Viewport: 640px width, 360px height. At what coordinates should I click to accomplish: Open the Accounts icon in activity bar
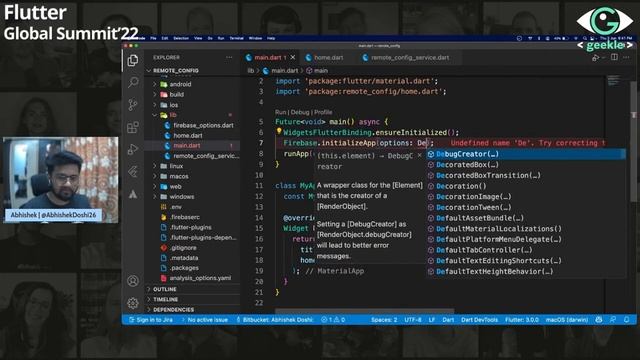click(x=133, y=281)
